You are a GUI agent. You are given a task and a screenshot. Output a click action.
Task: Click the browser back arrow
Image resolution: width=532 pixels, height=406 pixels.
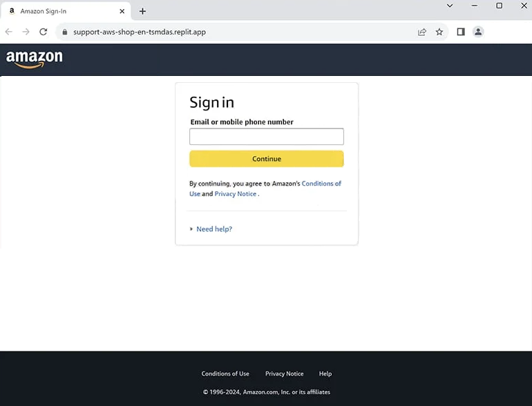[x=9, y=32]
